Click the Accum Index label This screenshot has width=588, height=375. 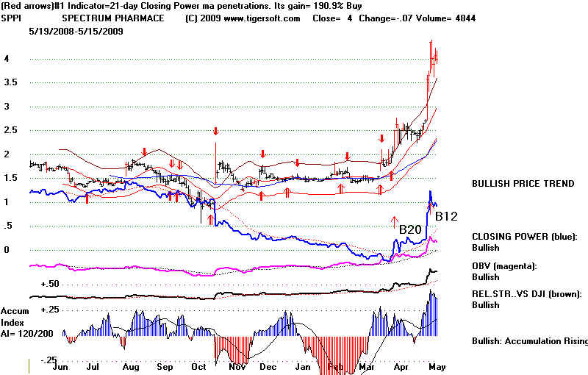(x=15, y=317)
